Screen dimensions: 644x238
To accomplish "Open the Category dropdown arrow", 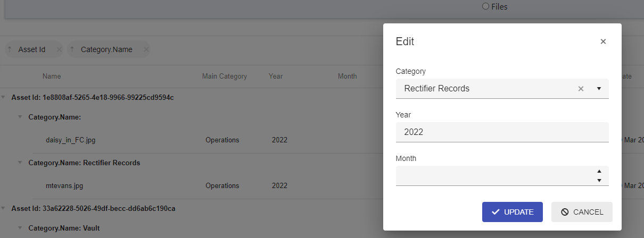I will coord(599,89).
